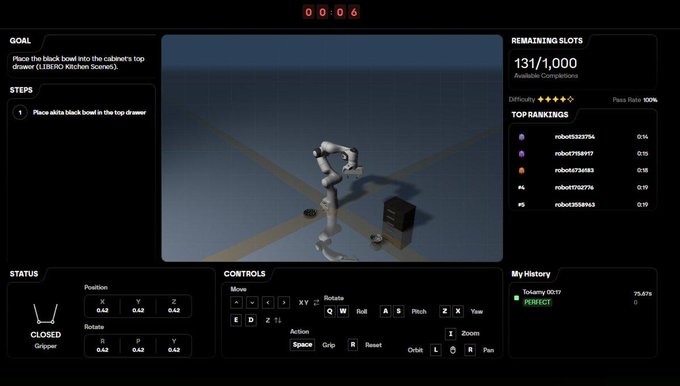This screenshot has height=386, width=680.
Task: Select the robot5323754 ranking row
Action: [583, 137]
